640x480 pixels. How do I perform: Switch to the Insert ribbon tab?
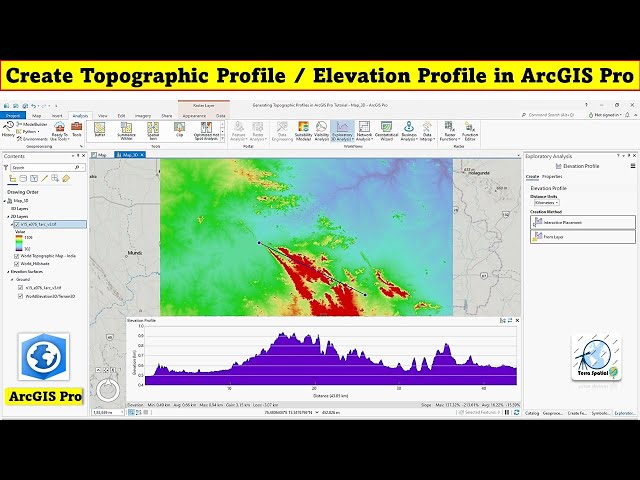(x=57, y=116)
